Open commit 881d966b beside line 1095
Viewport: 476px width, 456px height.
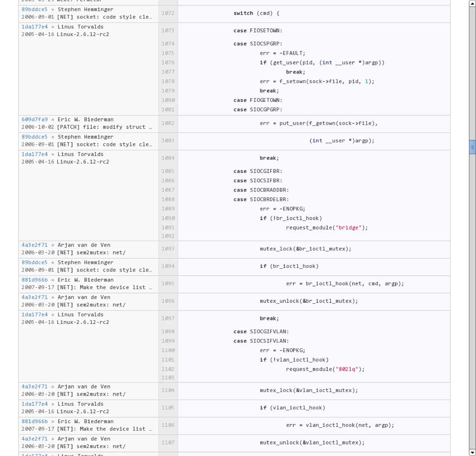coord(34,280)
